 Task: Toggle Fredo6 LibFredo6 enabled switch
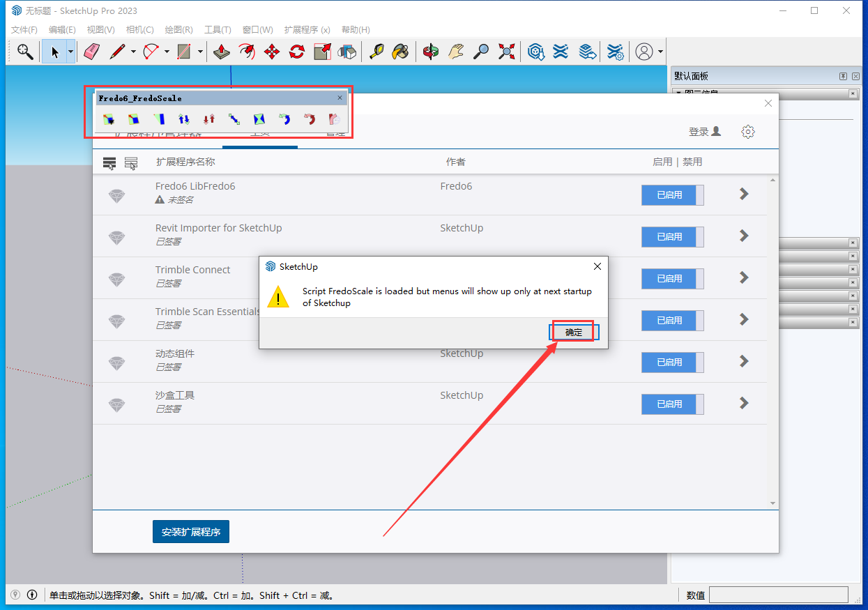coord(673,195)
